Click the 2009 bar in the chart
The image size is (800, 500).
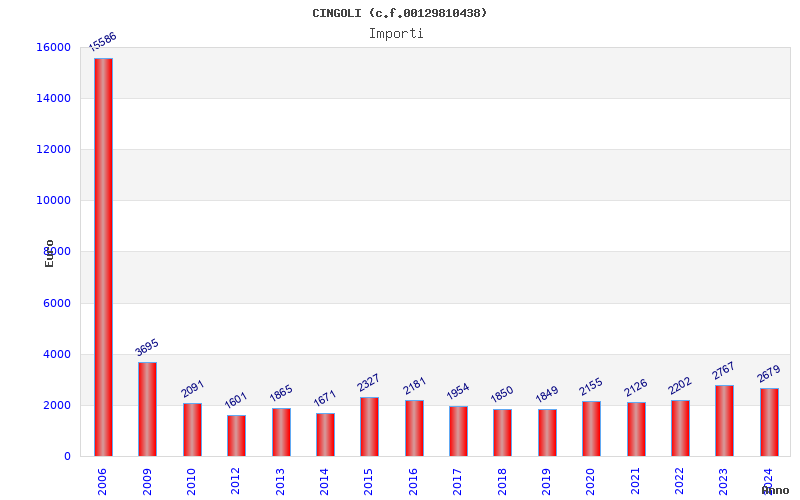[147, 409]
